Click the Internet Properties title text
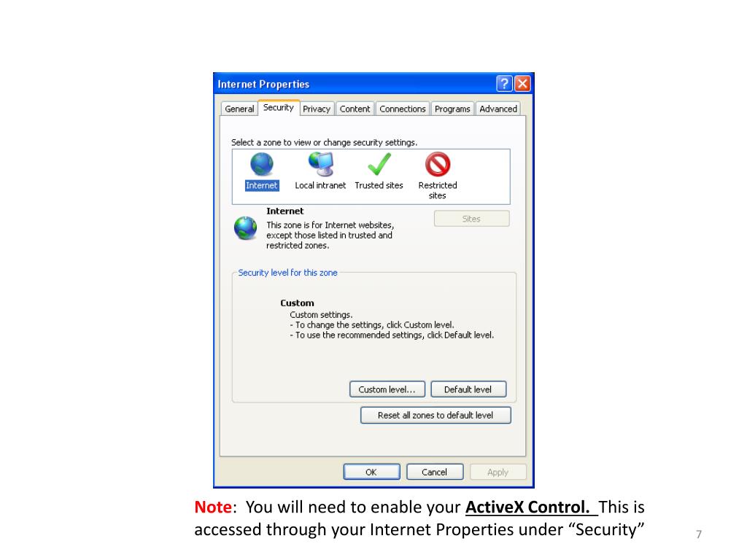747x560 pixels. point(263,85)
